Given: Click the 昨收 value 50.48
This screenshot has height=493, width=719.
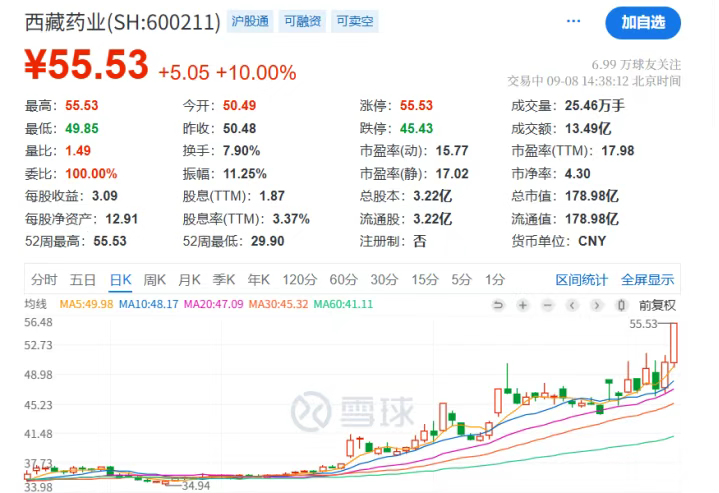Looking at the screenshot, I should [x=239, y=128].
